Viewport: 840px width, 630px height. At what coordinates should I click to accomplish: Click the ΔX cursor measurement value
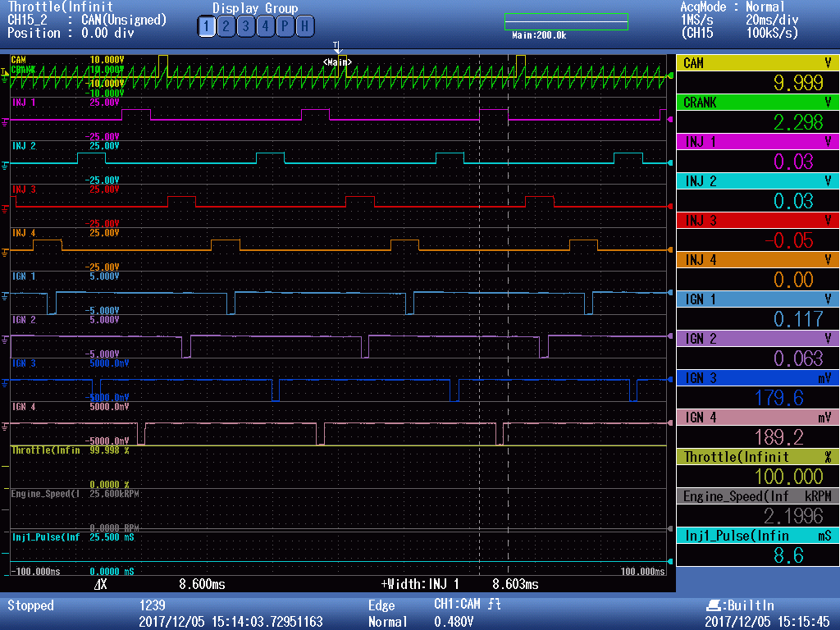point(202,584)
